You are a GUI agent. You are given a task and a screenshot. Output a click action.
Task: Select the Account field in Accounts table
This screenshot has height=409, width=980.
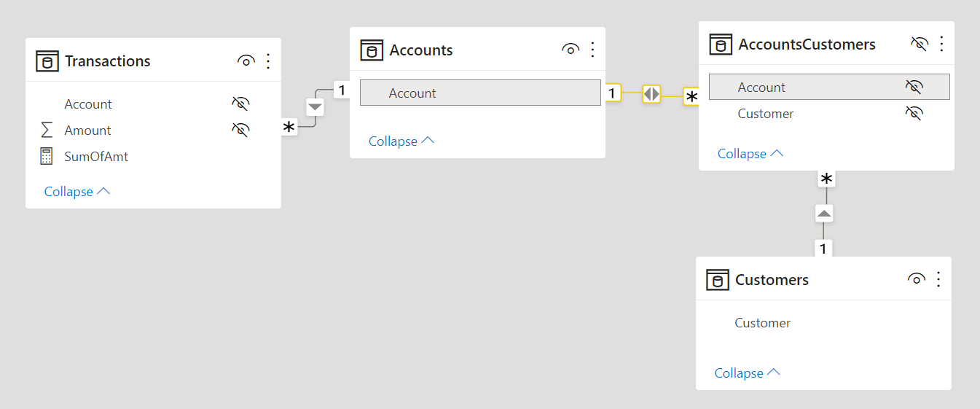[480, 93]
